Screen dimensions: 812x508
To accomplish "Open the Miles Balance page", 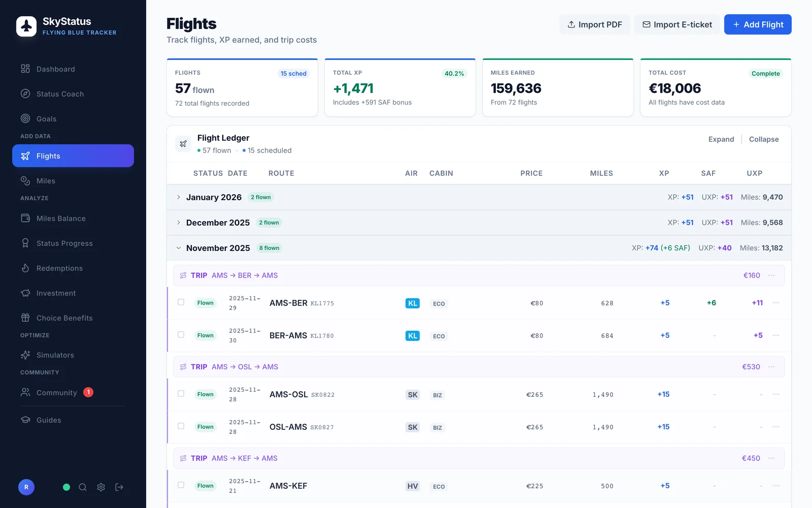I will point(73,218).
